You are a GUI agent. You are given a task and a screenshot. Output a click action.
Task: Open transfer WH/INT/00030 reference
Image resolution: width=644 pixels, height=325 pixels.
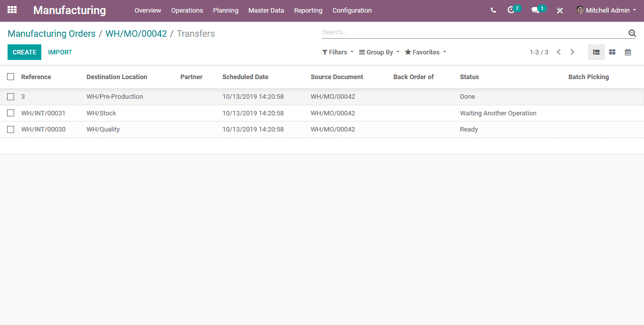[x=43, y=129]
